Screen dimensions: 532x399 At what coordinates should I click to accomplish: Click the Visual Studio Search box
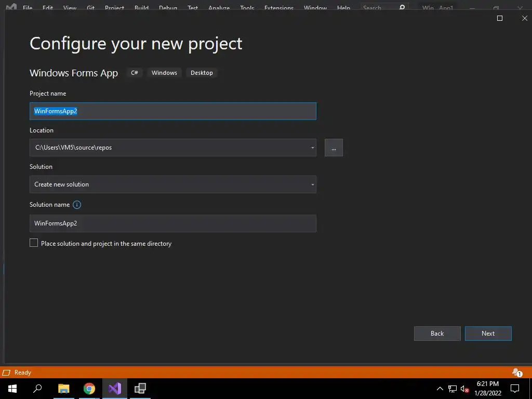point(384,7)
